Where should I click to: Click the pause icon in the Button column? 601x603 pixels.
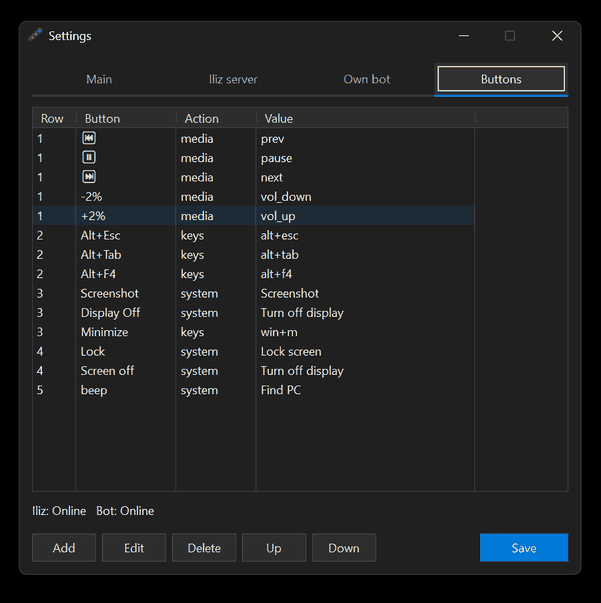point(89,157)
